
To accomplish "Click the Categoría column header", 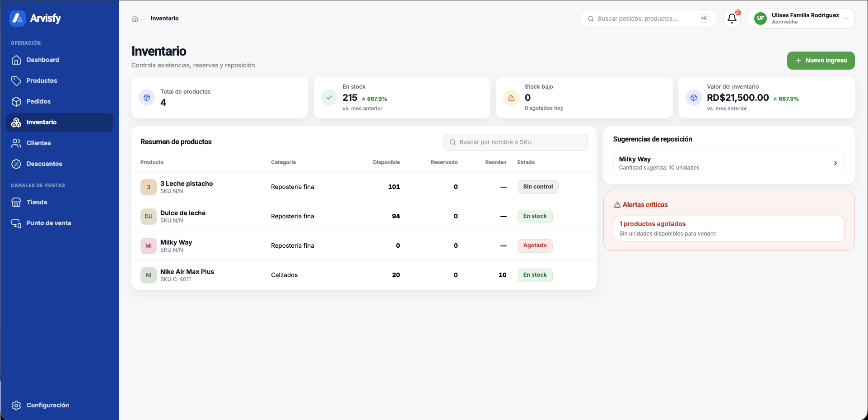I will [283, 162].
